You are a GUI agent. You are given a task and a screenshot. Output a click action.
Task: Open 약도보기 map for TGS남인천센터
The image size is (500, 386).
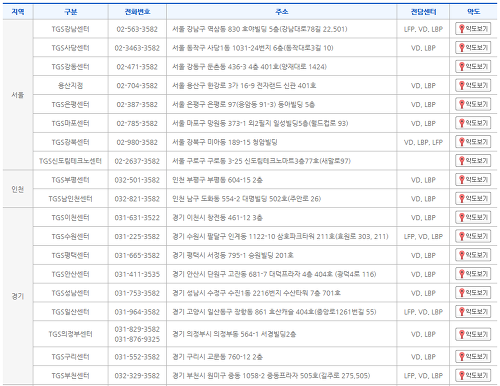[x=473, y=198]
